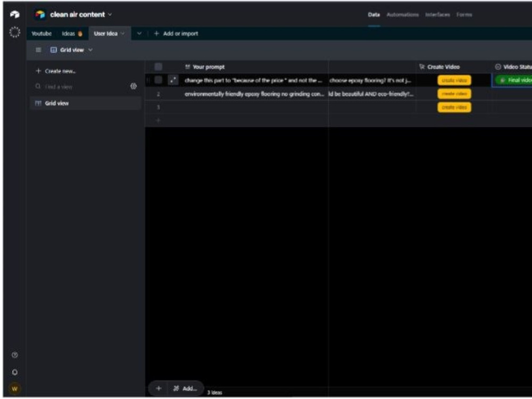Select Grid view in the sidebar list
This screenshot has width=532, height=399.
86,103
